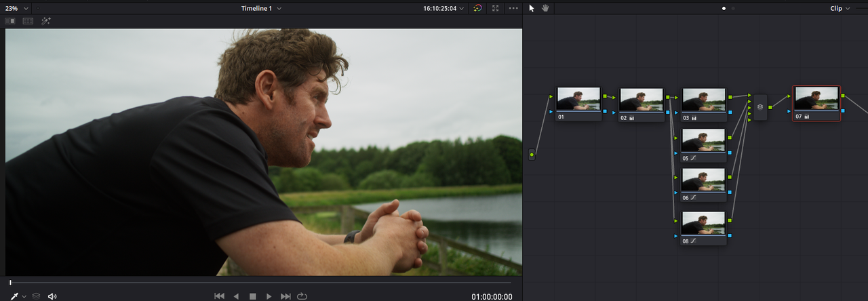The height and width of the screenshot is (301, 868).
Task: Click node 01 blue key output connector
Action: point(605,111)
